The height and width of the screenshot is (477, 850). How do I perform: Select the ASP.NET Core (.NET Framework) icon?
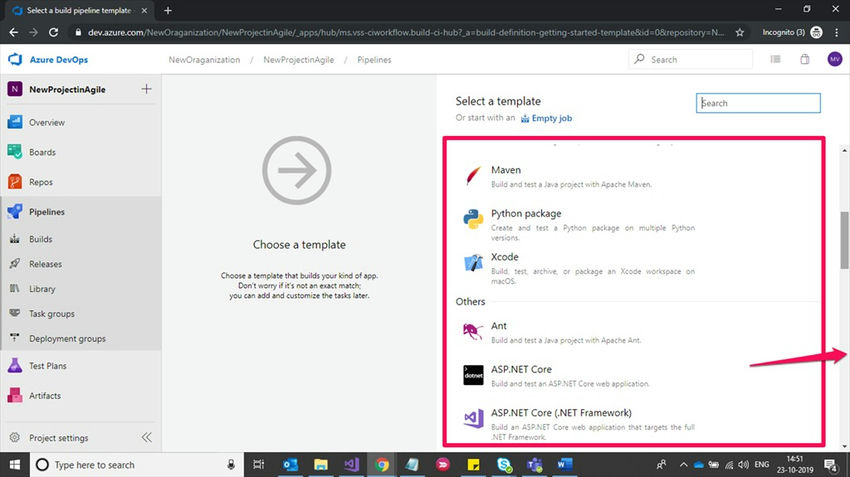click(473, 418)
